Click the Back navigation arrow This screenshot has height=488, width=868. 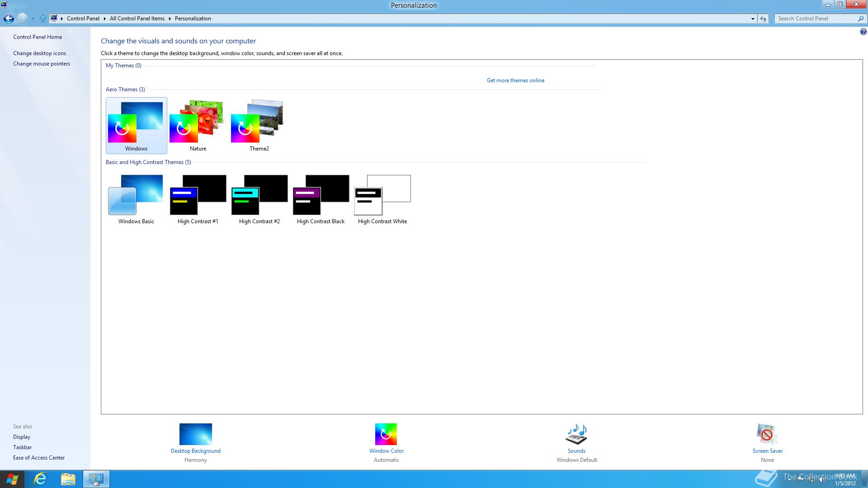point(9,19)
